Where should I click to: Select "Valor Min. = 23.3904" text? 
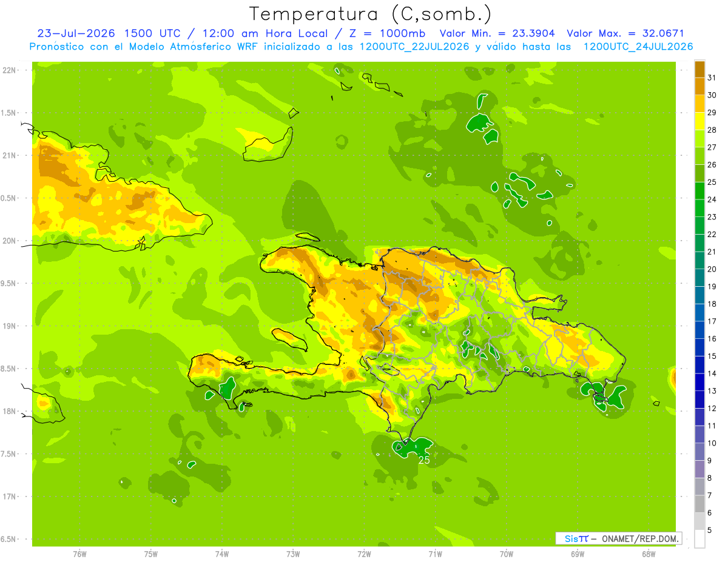pyautogui.click(x=497, y=33)
